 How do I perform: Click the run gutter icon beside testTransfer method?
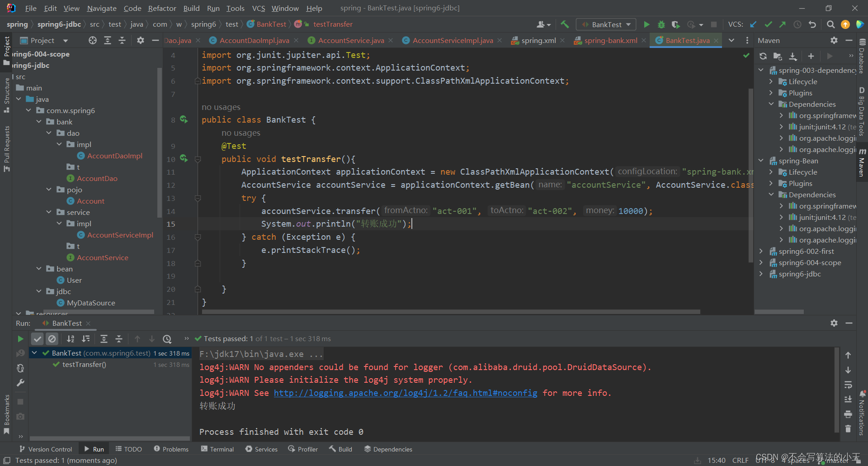[184, 158]
